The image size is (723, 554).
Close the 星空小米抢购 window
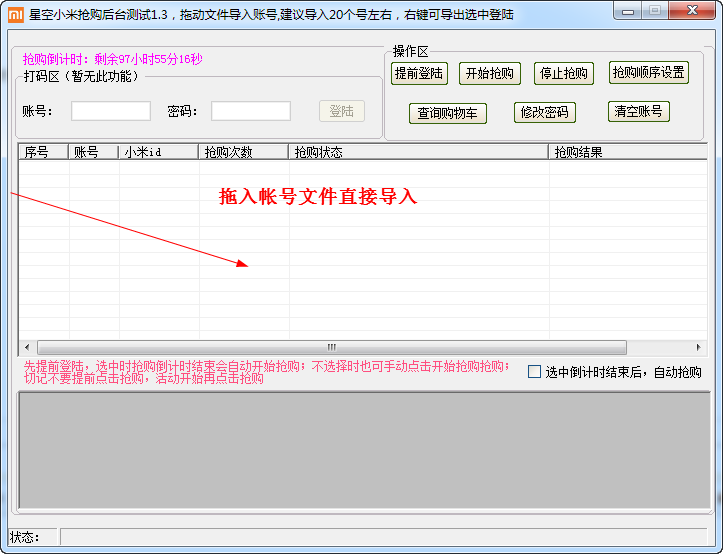click(692, 11)
